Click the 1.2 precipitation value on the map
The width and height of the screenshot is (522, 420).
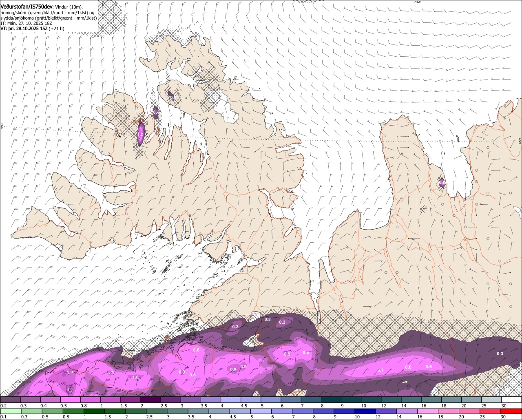click(x=70, y=390)
